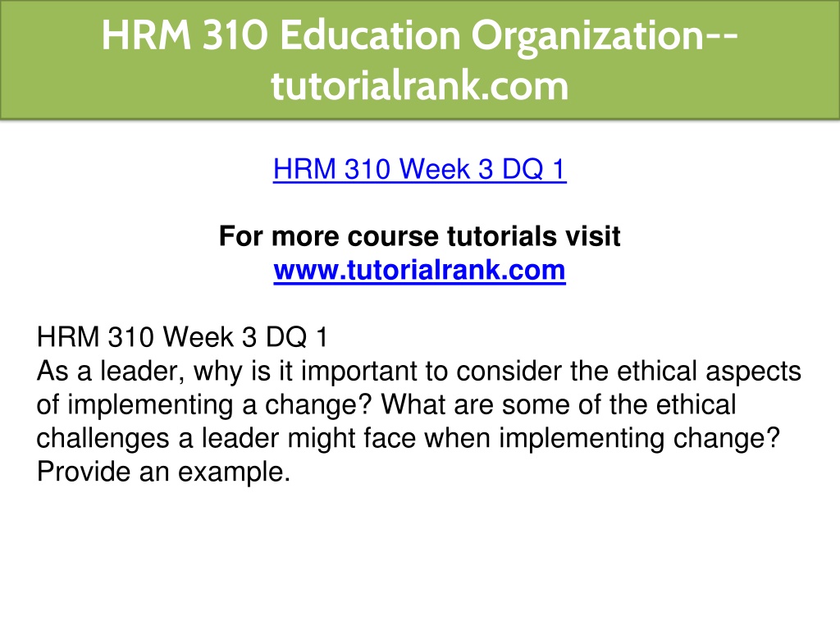840x630 pixels.
Task: Click the 'As a leader, why is it' line
Action: pyautogui.click(x=419, y=372)
